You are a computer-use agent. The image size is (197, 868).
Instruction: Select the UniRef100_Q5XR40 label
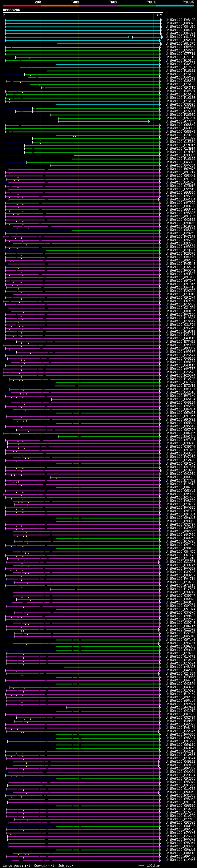pos(180,50)
